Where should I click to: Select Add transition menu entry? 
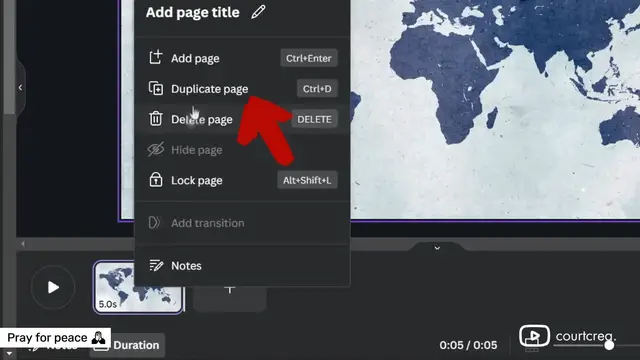point(242,223)
